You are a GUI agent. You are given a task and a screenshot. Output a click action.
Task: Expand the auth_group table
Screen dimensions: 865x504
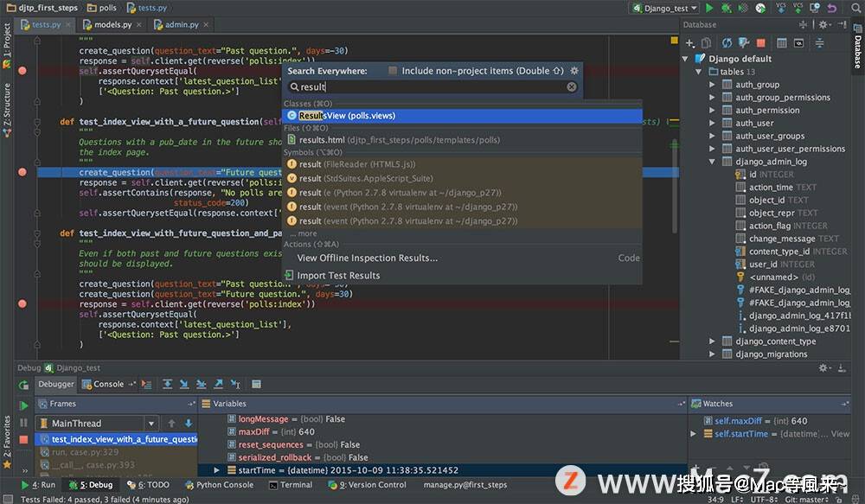(x=712, y=85)
